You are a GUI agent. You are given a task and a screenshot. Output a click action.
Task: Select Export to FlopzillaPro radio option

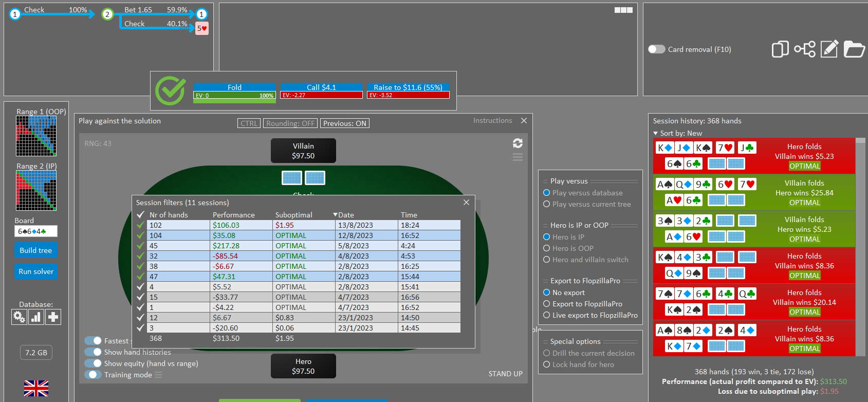pos(547,304)
